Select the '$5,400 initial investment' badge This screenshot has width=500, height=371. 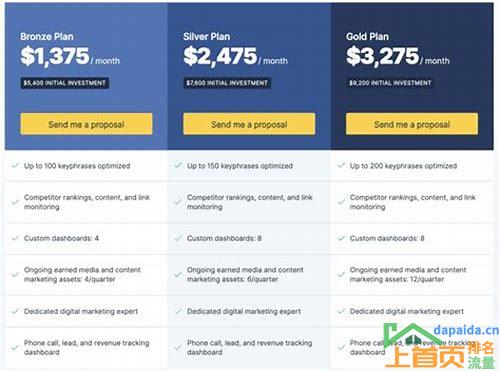65,83
